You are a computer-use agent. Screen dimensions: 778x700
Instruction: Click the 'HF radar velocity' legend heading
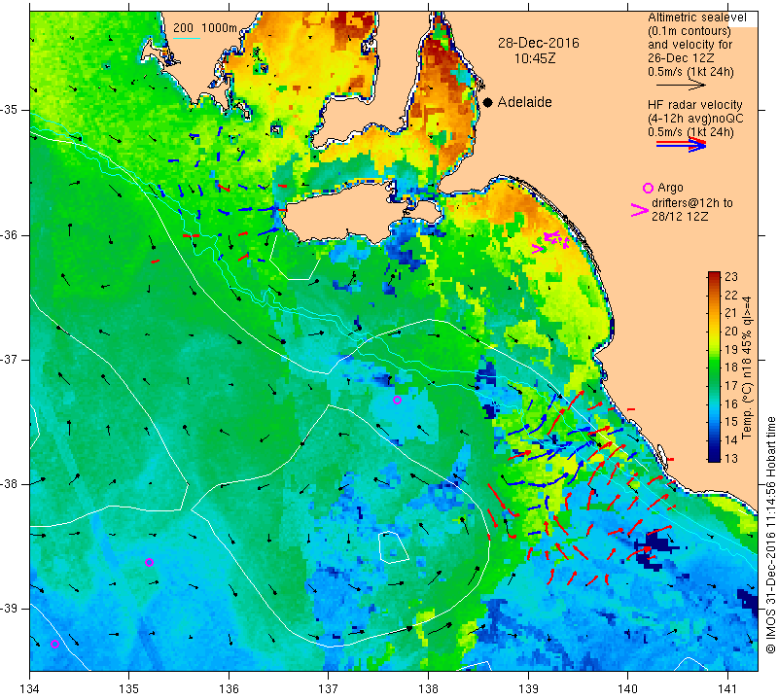(694, 105)
